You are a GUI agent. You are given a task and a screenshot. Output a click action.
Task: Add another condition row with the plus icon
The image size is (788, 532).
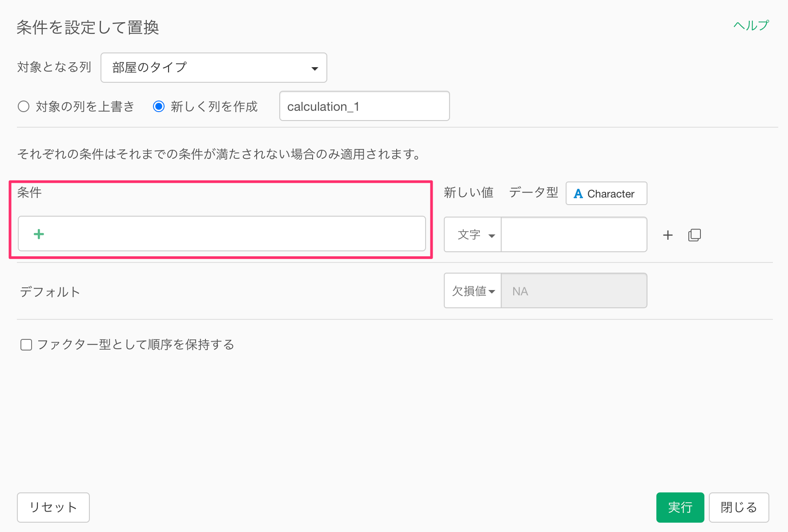[x=667, y=235]
